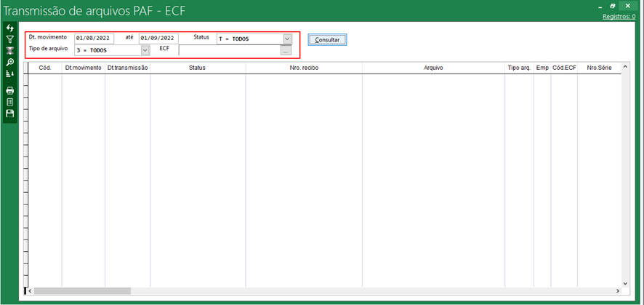Click the Arquivo column header

click(433, 68)
